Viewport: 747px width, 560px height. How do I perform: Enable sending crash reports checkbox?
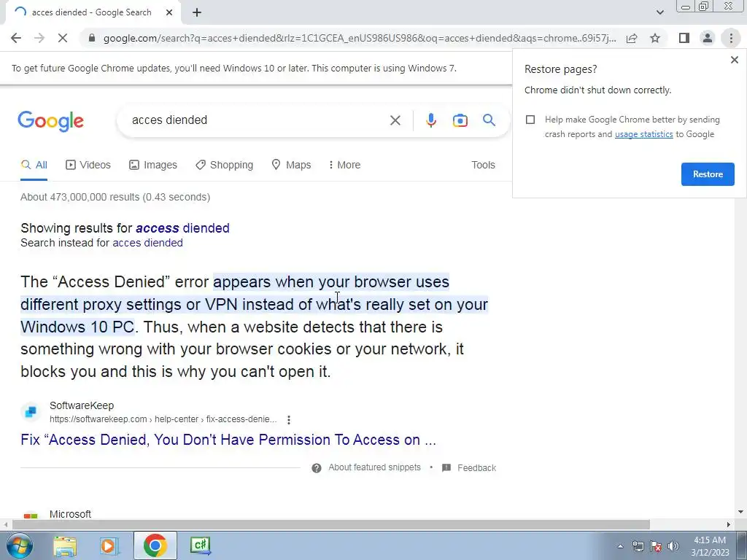coord(530,120)
